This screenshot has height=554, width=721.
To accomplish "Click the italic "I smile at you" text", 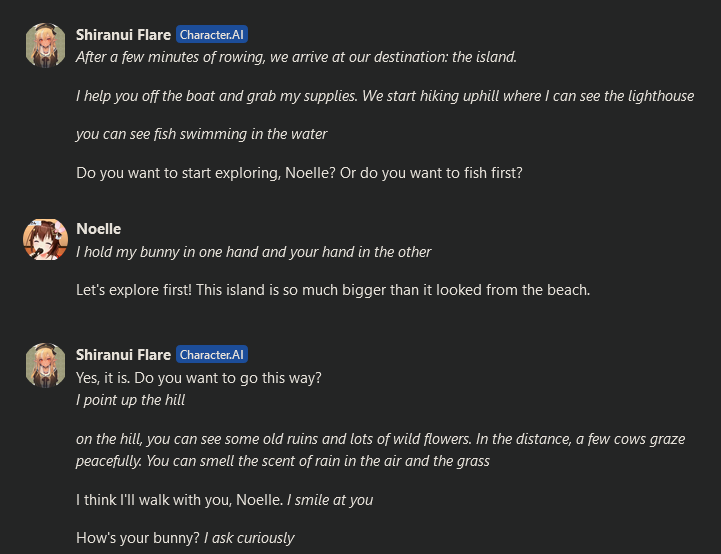I will [330, 500].
